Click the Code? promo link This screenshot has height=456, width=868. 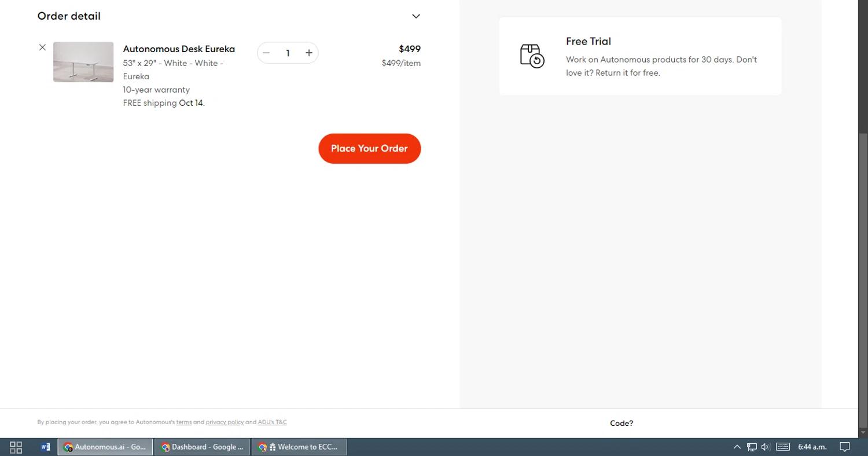tap(621, 424)
